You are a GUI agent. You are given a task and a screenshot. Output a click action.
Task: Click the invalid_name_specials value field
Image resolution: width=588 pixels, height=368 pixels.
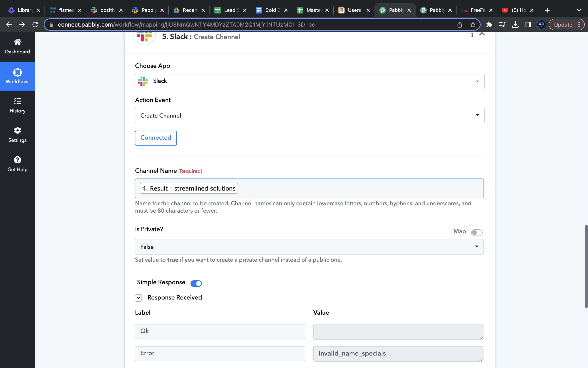click(398, 354)
